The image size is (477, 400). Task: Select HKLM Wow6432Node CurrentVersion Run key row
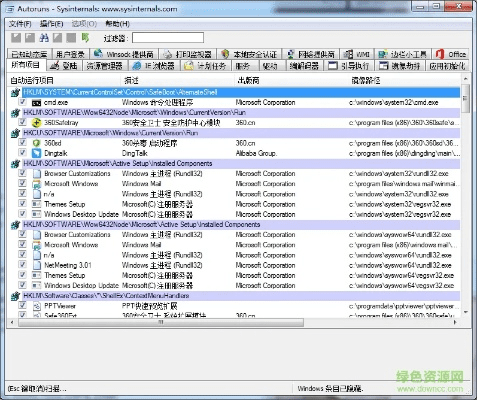click(241, 113)
